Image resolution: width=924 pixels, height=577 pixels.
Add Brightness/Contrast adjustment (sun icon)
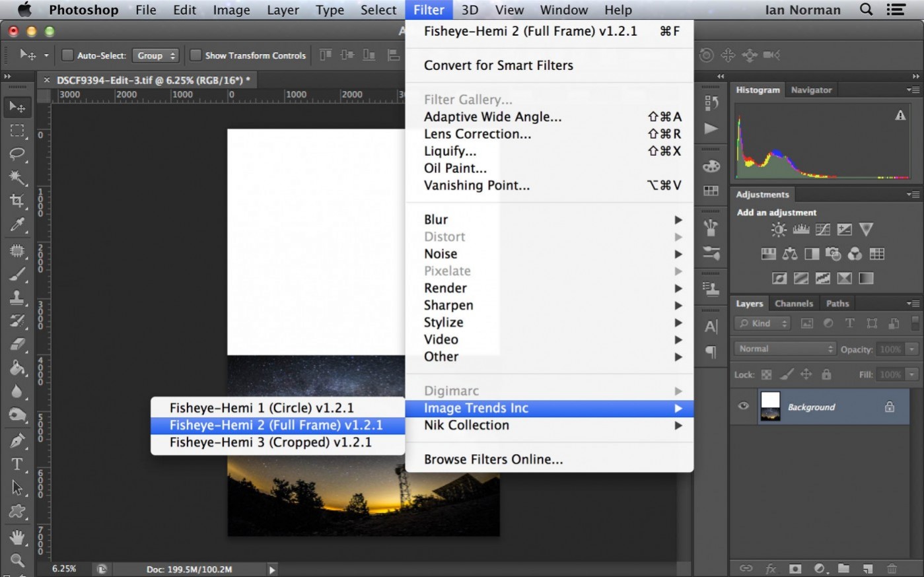(779, 230)
